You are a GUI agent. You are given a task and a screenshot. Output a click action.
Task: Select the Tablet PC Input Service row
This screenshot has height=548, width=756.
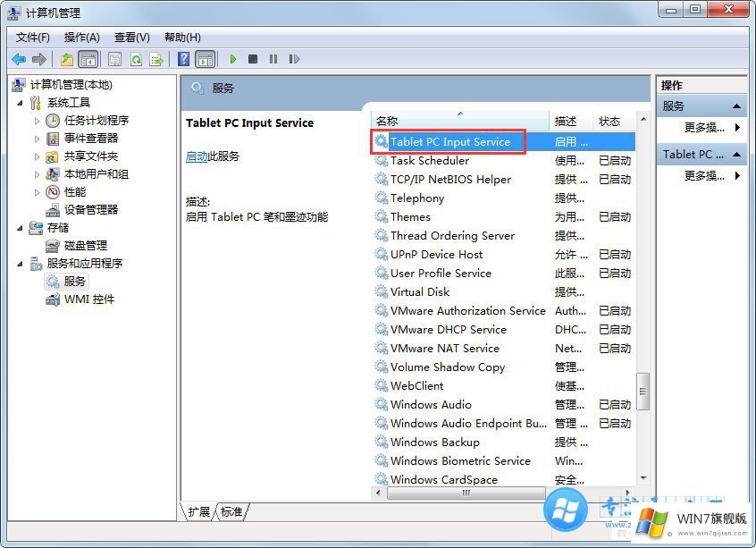tap(504, 142)
